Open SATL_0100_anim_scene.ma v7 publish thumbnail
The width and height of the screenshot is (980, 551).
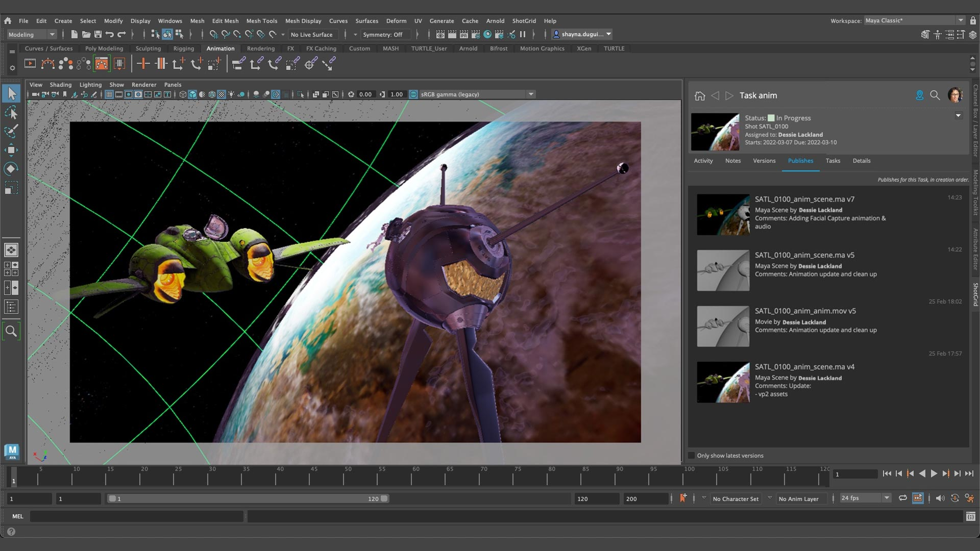723,214
